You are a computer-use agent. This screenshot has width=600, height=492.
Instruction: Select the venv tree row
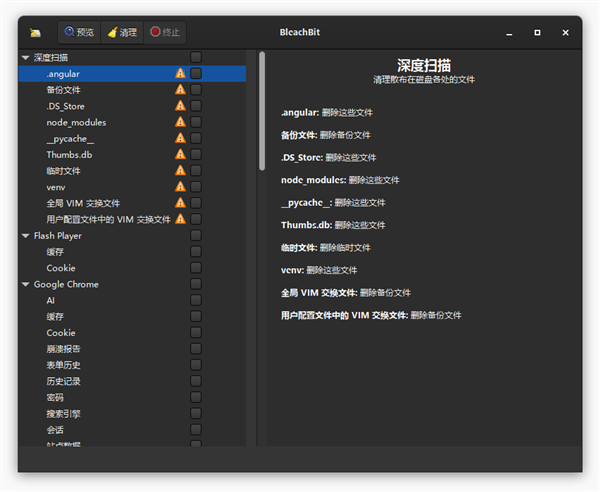[x=132, y=187]
